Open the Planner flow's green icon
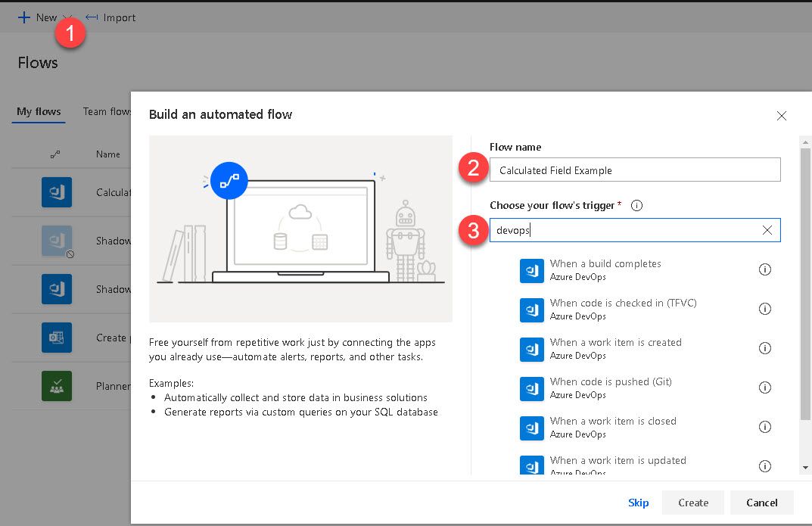Screen dimensions: 812x526 (x=57, y=386)
